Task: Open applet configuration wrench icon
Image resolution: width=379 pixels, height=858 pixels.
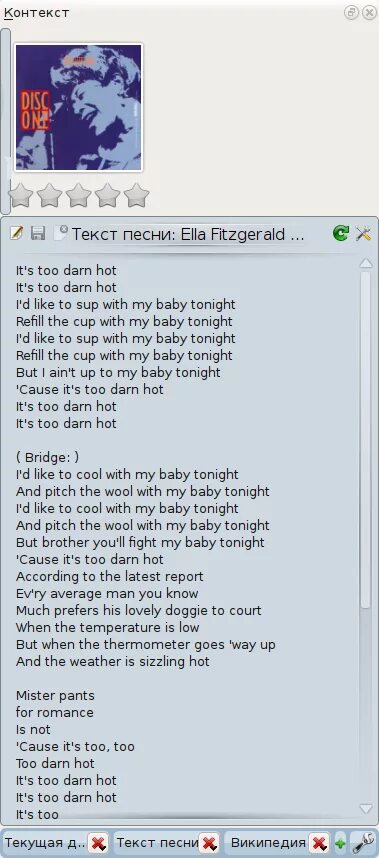Action: click(361, 842)
